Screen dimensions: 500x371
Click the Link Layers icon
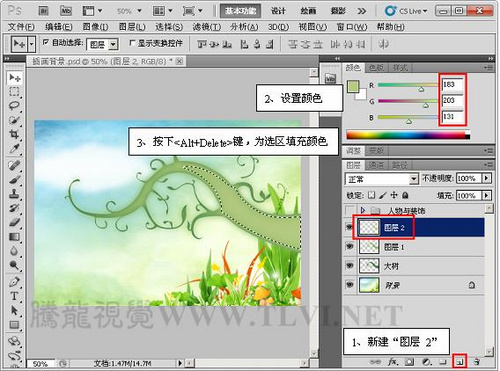(x=375, y=362)
